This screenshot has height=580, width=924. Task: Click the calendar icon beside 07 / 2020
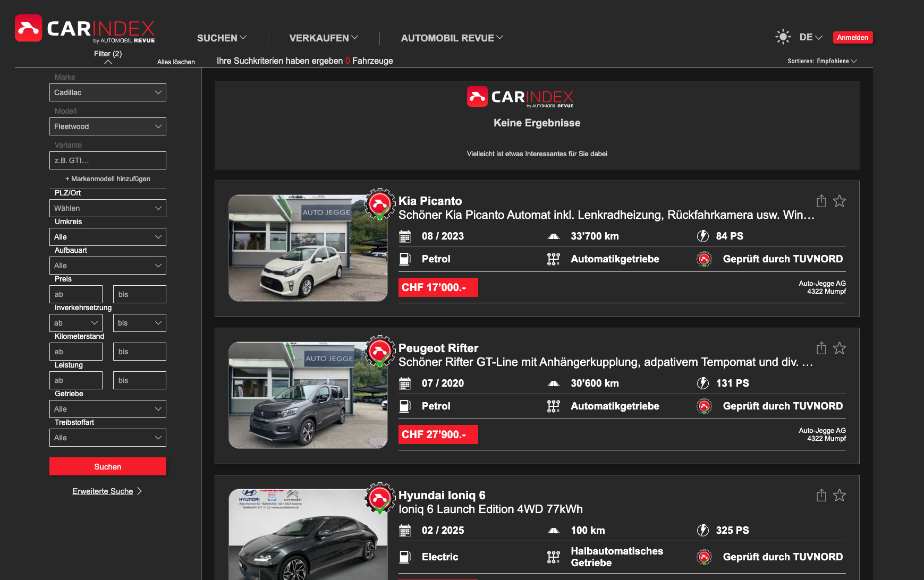[405, 383]
